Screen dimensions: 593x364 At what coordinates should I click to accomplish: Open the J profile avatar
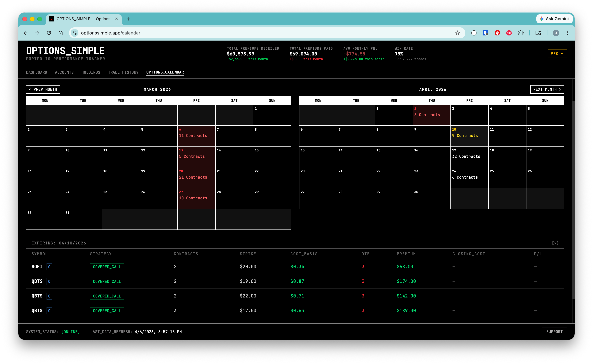(x=556, y=33)
